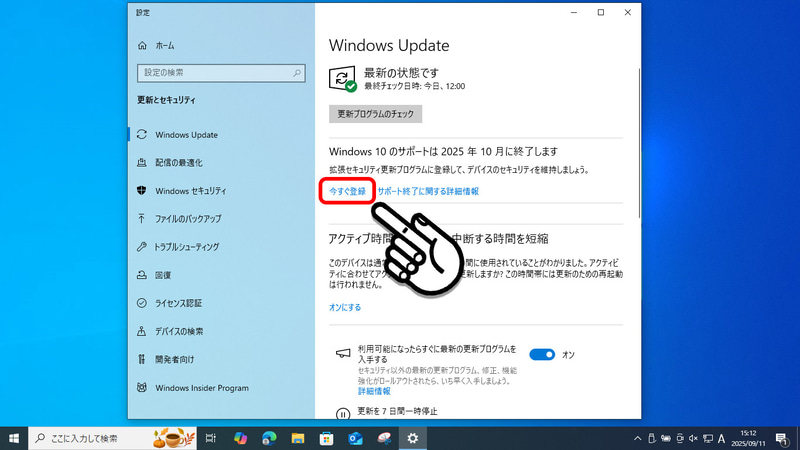Click the 開発者向け icon in sidebar
Image resolution: width=800 pixels, height=450 pixels.
pos(142,359)
